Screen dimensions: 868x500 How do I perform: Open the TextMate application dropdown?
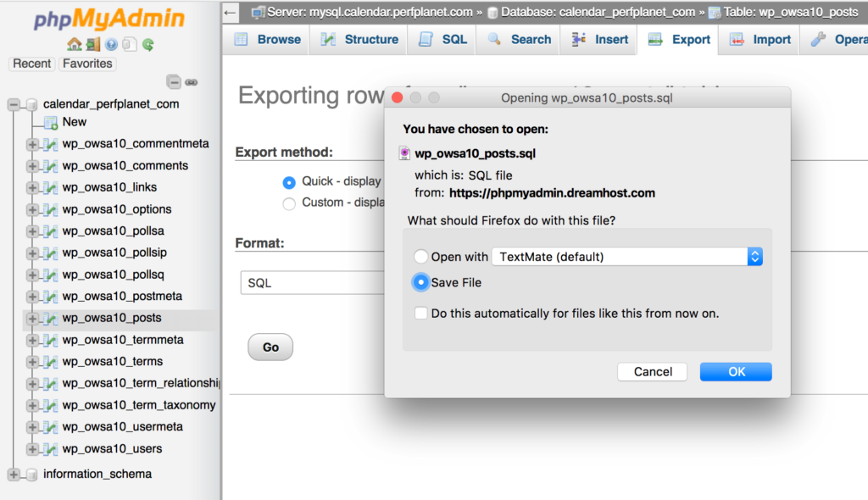tap(627, 257)
